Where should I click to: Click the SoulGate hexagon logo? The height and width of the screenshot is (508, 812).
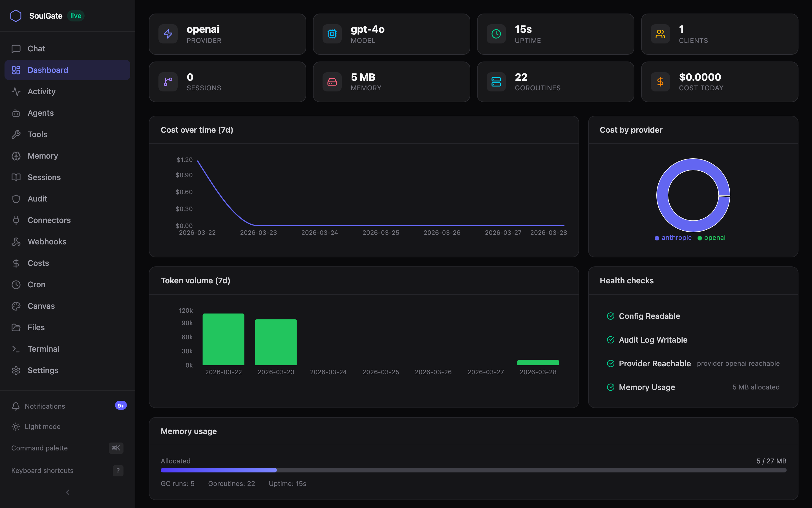(x=16, y=16)
